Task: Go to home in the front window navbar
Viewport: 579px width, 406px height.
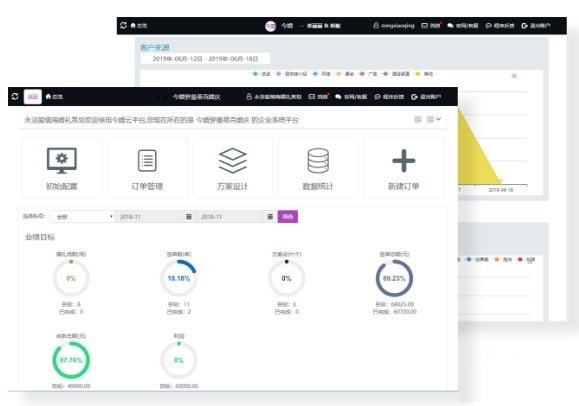Action: [54, 97]
